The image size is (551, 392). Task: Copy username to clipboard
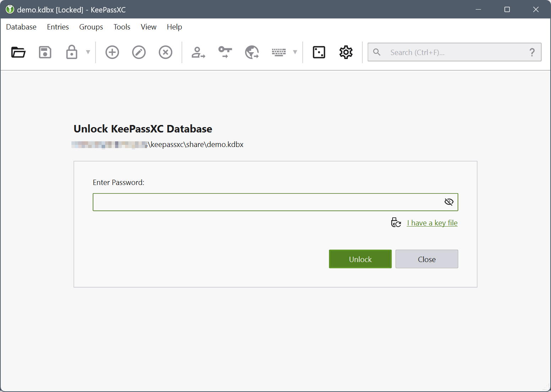click(198, 52)
